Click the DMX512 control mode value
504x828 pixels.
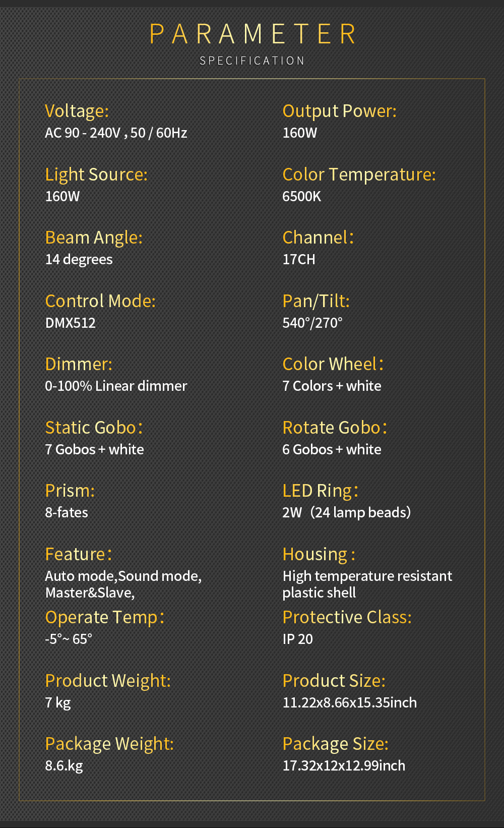pyautogui.click(x=71, y=323)
